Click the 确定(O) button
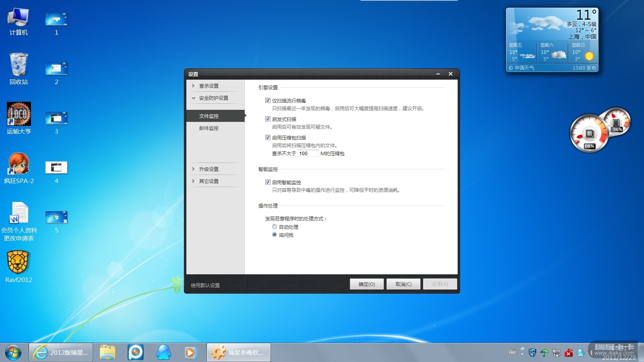Viewport: 644px width, 362px height. coord(367,284)
